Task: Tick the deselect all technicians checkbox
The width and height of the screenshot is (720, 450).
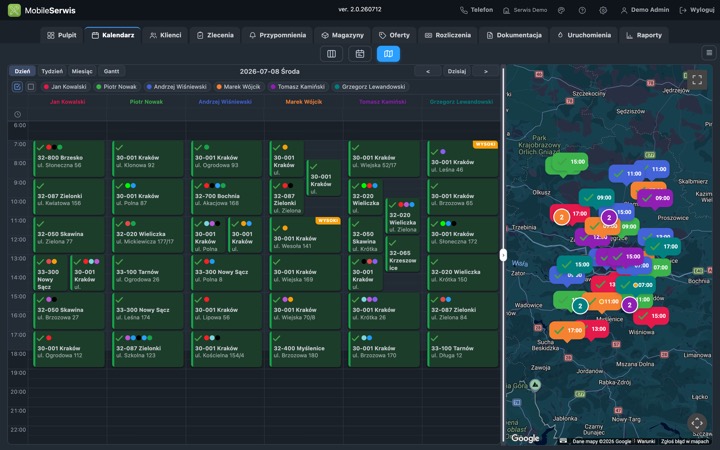Action: point(31,86)
